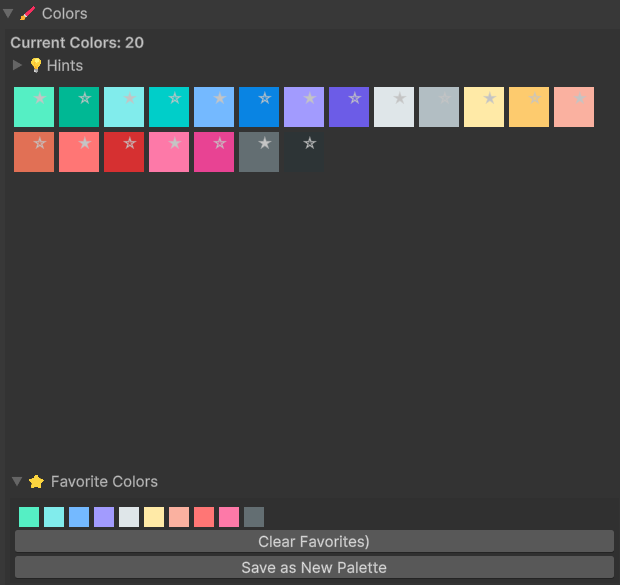Unstar the slate gray color in the grid
The width and height of the screenshot is (620, 585).
[265, 143]
